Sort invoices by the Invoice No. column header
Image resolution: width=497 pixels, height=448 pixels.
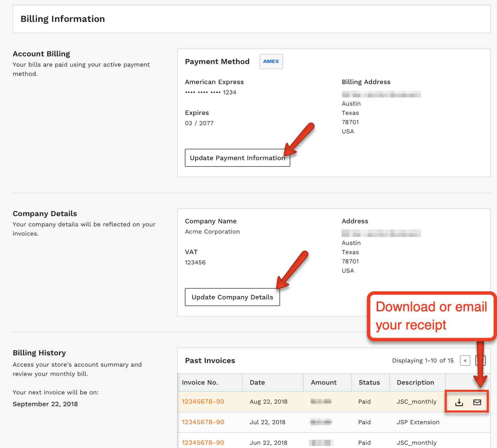(x=200, y=383)
